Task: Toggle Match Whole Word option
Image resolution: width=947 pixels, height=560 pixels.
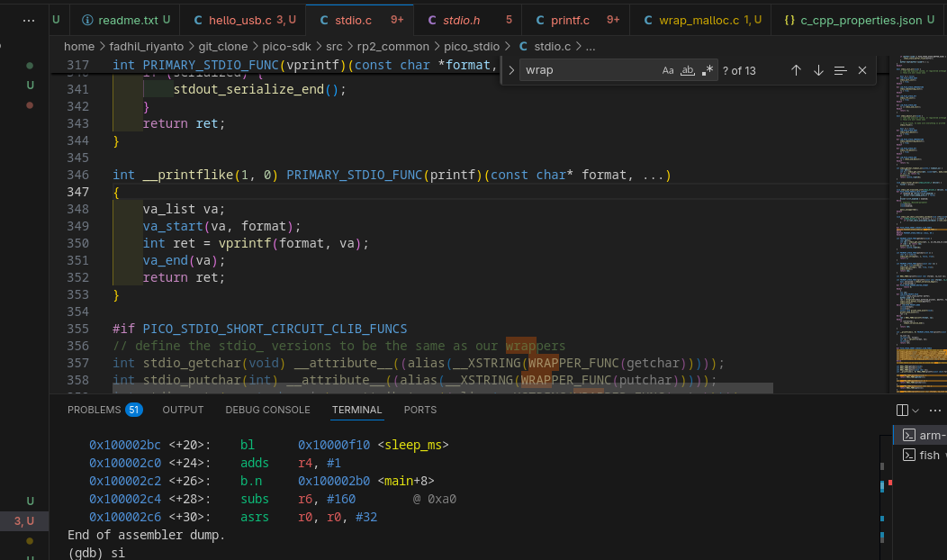Action: pyautogui.click(x=688, y=70)
